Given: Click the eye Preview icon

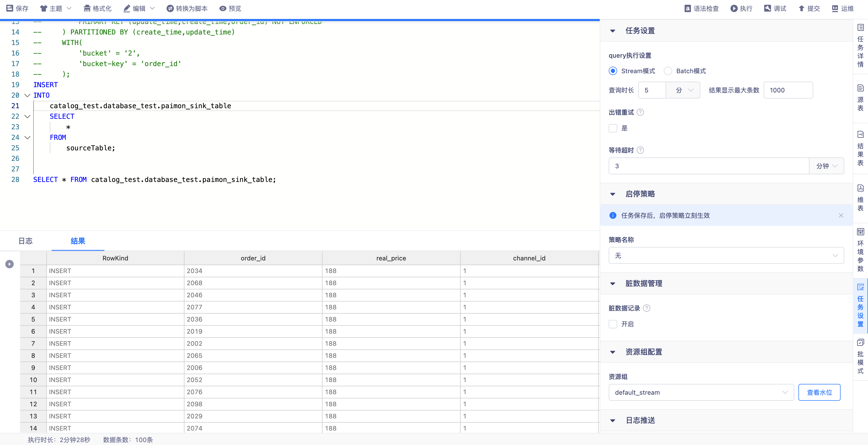Looking at the screenshot, I should 223,8.
